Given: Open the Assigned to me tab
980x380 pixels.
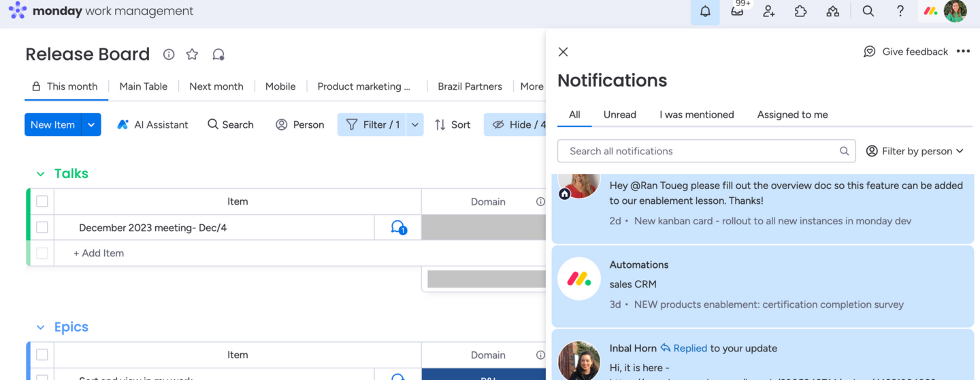Looking at the screenshot, I should (x=793, y=115).
